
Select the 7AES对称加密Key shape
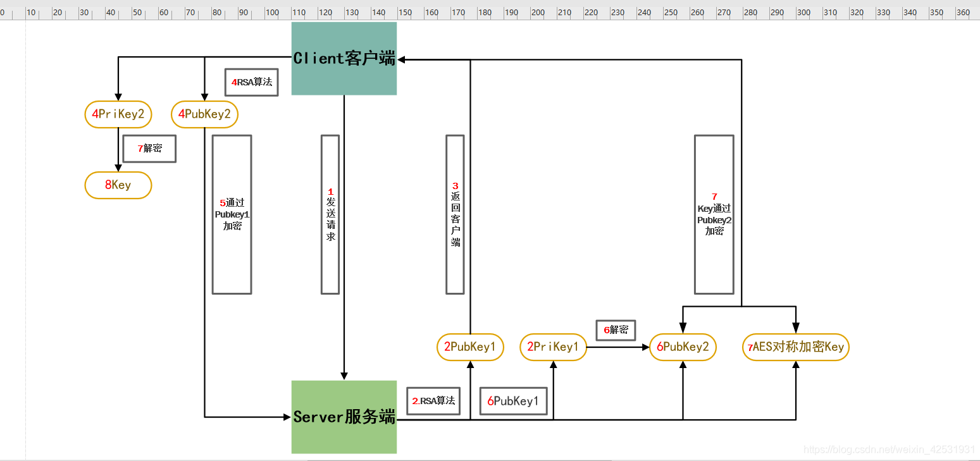796,347
